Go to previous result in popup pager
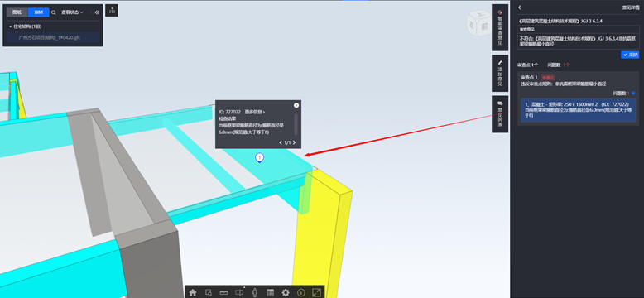The width and height of the screenshot is (644, 298). click(x=281, y=143)
